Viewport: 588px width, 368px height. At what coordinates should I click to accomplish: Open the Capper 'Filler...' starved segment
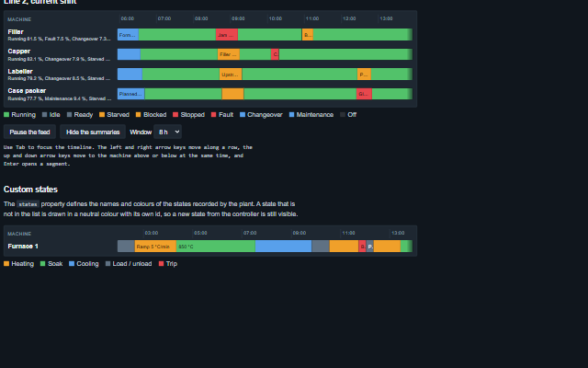point(229,54)
